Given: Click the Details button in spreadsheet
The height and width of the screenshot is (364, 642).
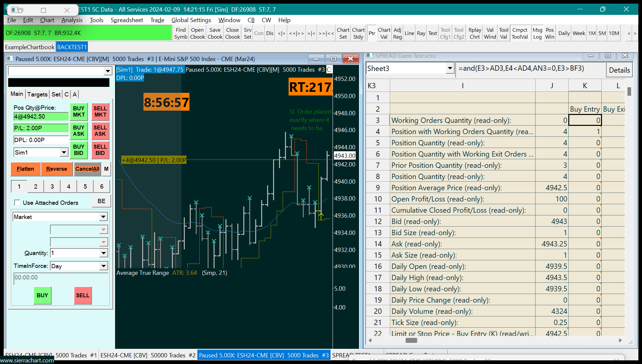Looking at the screenshot, I should point(619,70).
